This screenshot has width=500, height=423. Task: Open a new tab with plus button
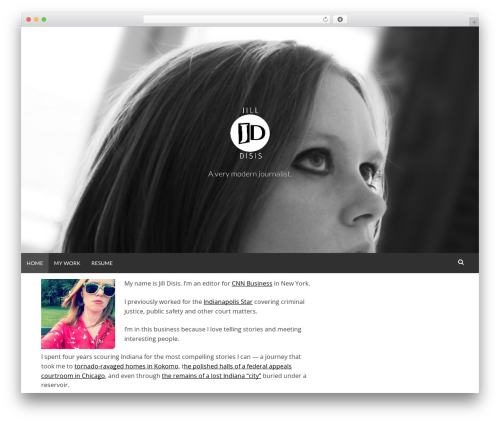(x=474, y=22)
